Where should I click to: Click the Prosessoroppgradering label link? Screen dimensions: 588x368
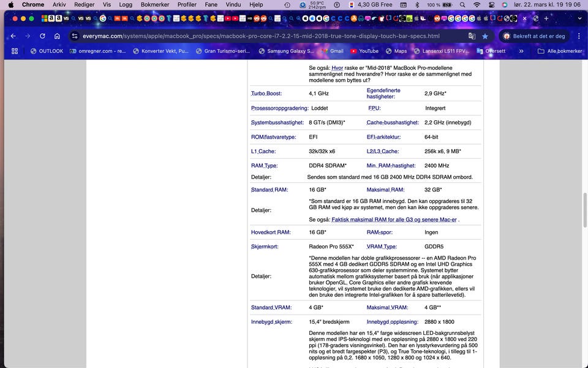(280, 108)
